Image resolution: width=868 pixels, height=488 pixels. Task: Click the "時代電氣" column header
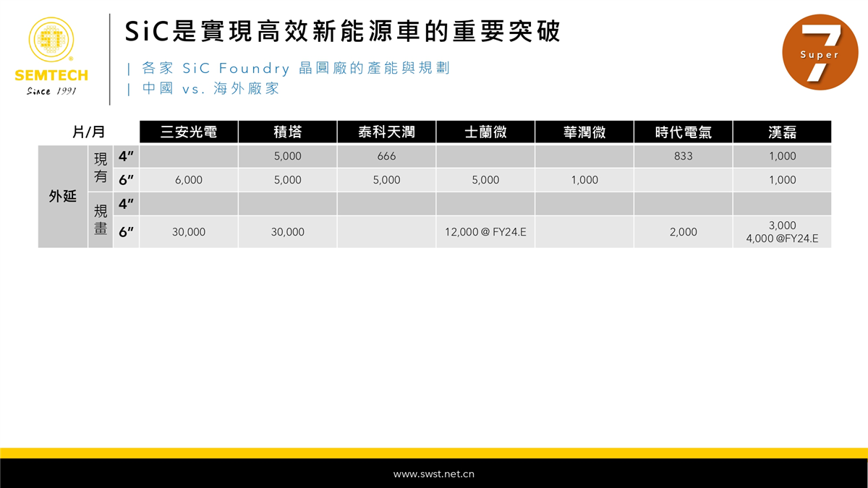tap(684, 132)
